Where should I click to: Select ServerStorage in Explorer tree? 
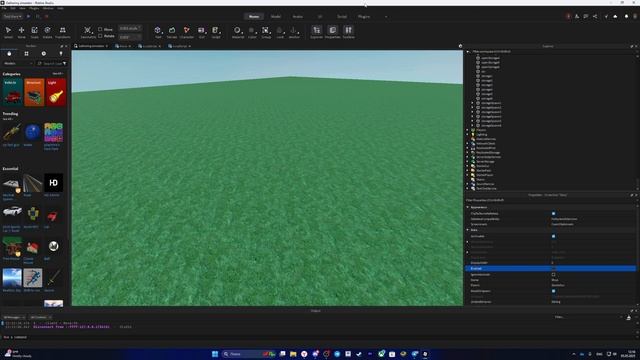coord(485,161)
